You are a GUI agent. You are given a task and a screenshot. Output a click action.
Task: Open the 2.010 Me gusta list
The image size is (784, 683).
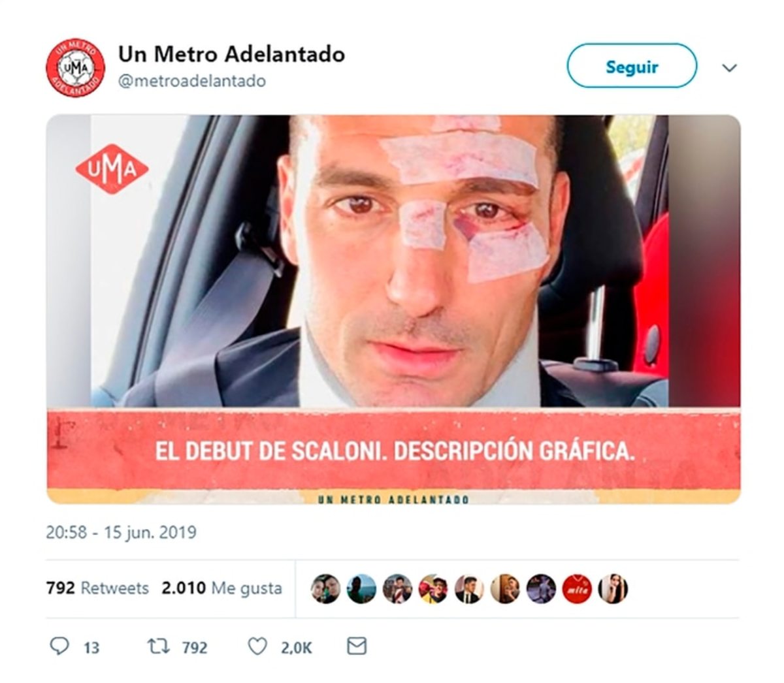222,588
